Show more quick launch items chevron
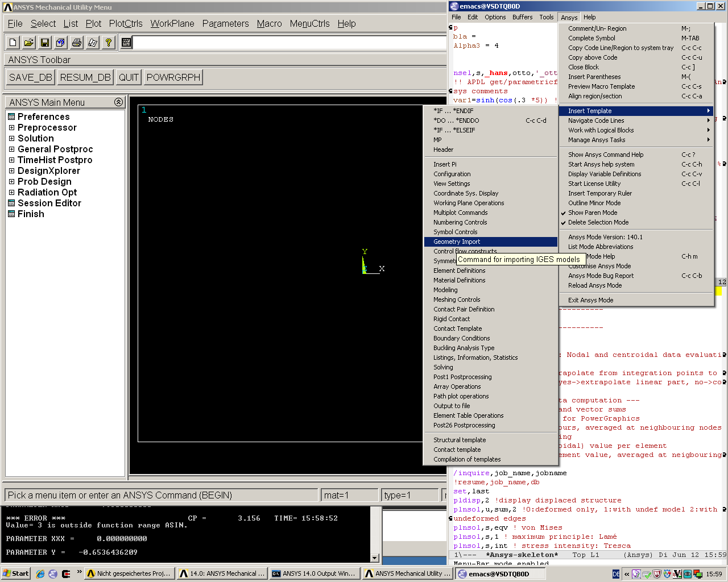Screen dimensions: 728x582 [79, 572]
